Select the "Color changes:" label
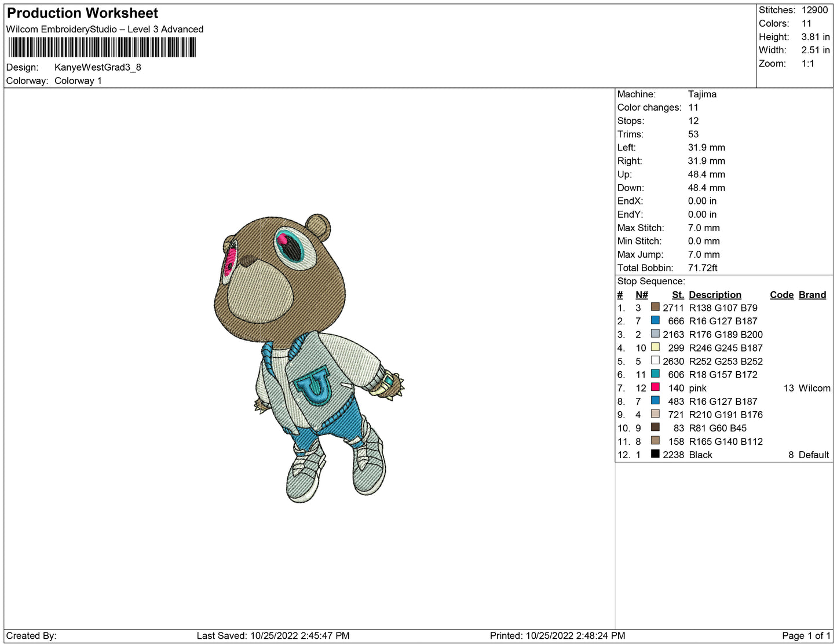This screenshot has height=644, width=837. [x=649, y=107]
